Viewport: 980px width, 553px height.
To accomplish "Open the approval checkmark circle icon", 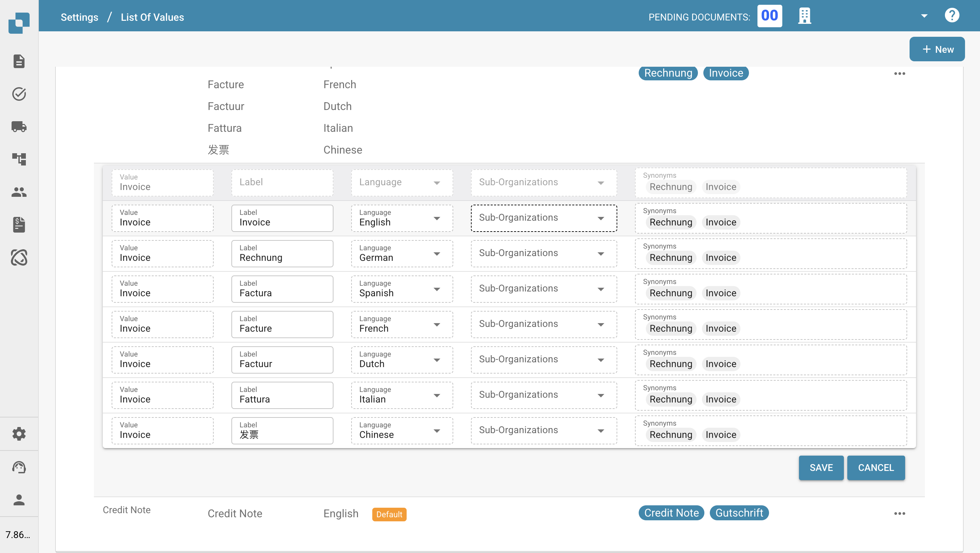I will (x=19, y=94).
